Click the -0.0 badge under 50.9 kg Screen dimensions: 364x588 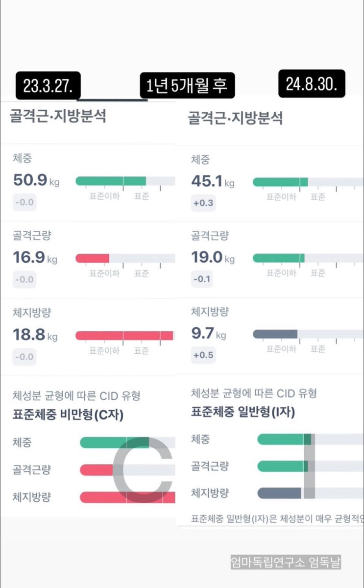click(x=24, y=202)
